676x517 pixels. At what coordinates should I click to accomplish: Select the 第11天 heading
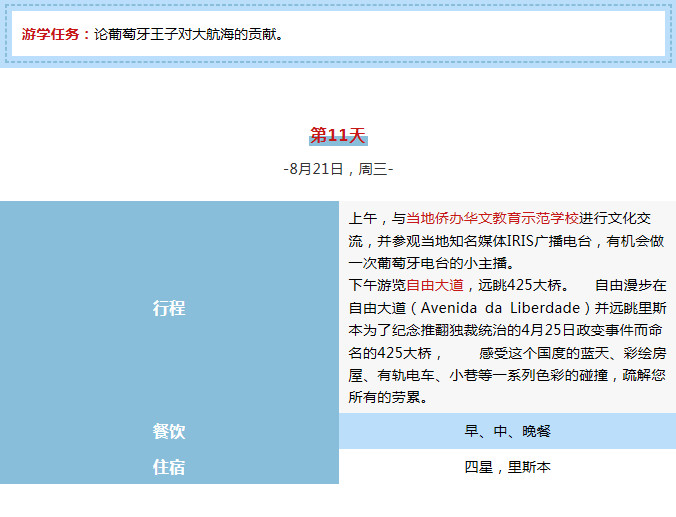pyautogui.click(x=338, y=135)
